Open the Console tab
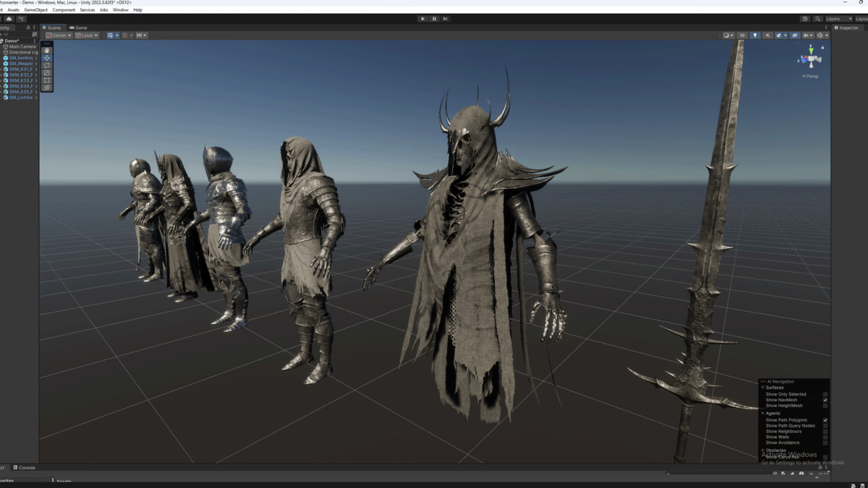The width and height of the screenshot is (868, 488). click(x=23, y=468)
